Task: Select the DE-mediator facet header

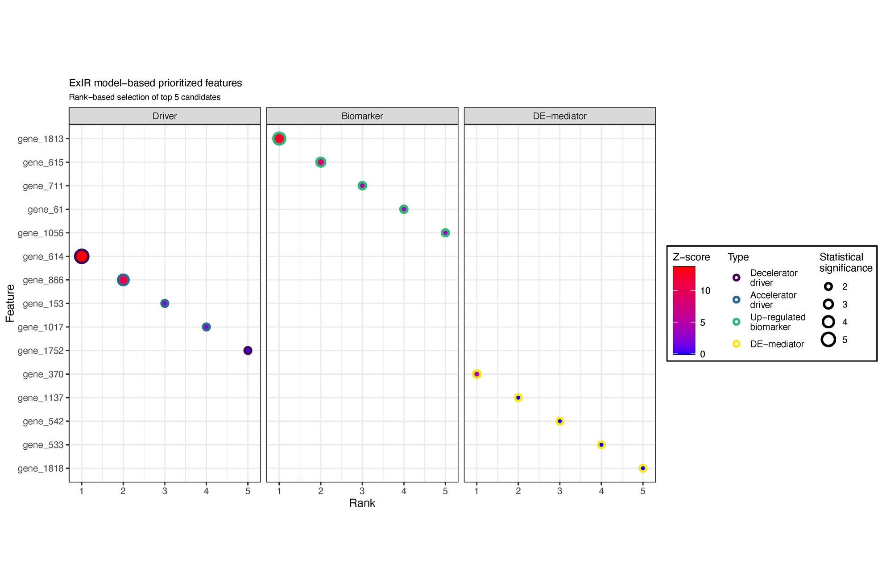Action: (559, 116)
